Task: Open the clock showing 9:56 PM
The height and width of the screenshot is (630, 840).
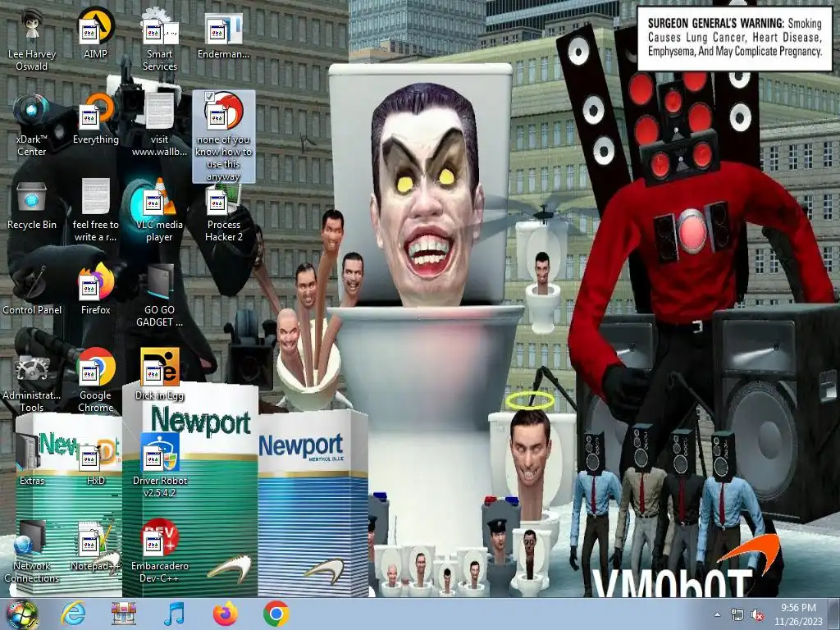Action: 798,614
